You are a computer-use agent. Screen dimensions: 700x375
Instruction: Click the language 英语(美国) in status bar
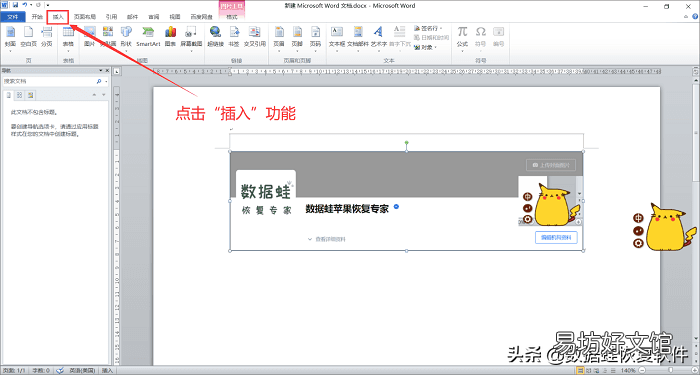click(x=83, y=371)
